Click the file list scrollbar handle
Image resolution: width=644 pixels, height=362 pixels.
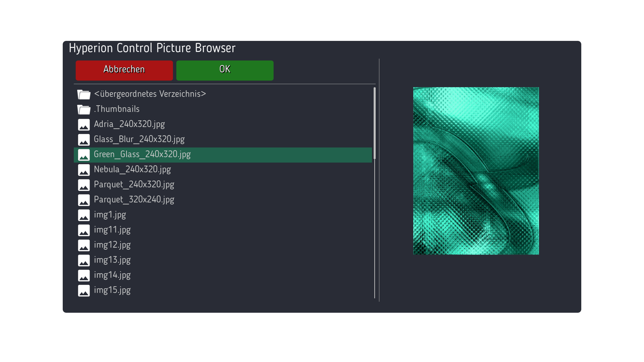pyautogui.click(x=374, y=123)
